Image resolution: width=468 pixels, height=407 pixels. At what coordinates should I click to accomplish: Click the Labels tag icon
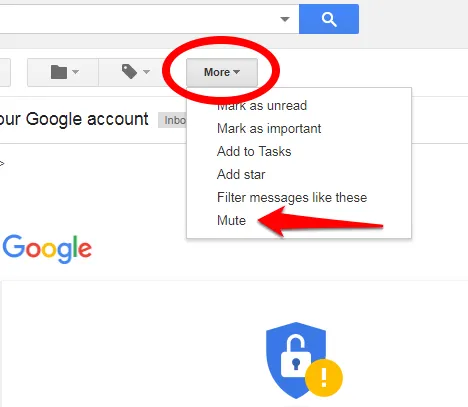coord(129,72)
